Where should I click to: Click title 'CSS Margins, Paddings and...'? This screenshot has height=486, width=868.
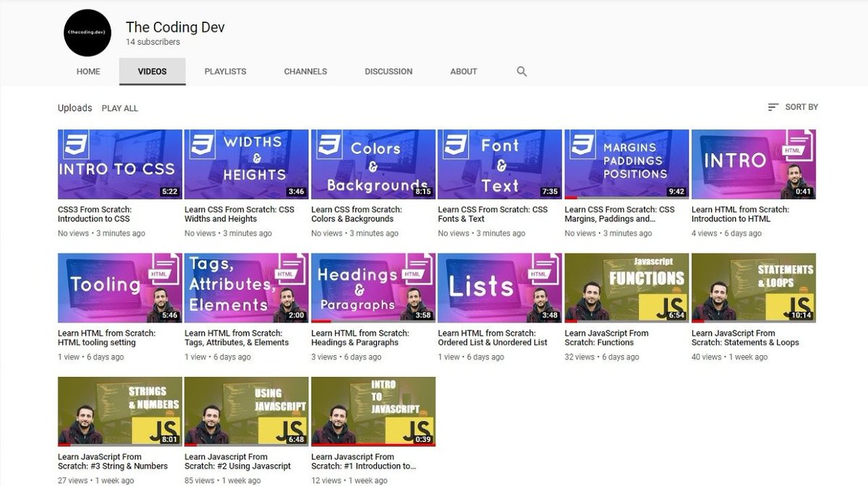619,214
